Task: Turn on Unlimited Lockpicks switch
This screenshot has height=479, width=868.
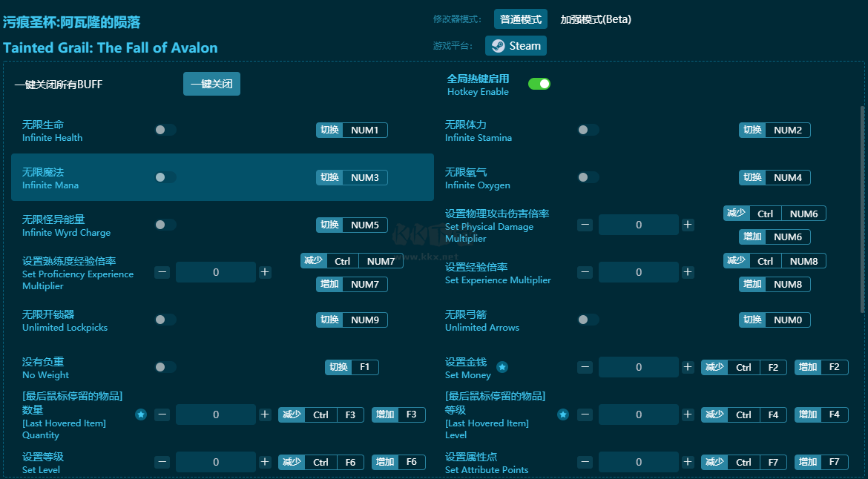Action: (x=165, y=320)
